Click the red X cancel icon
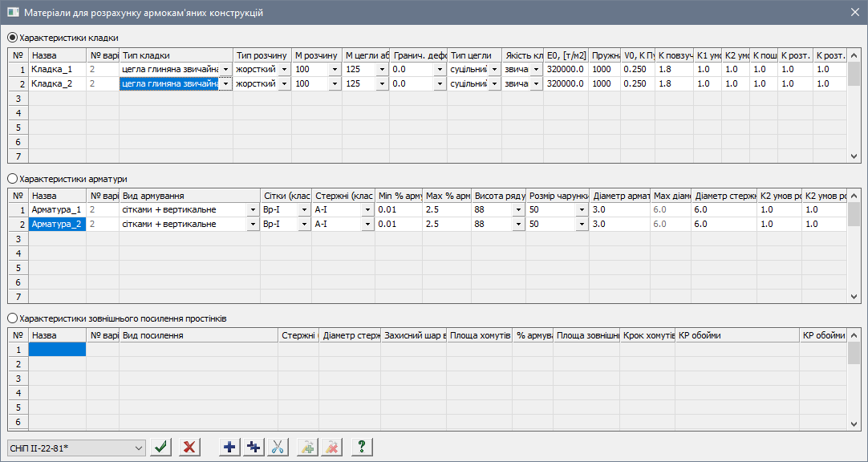Viewport: 868px width, 462px height. click(x=189, y=447)
